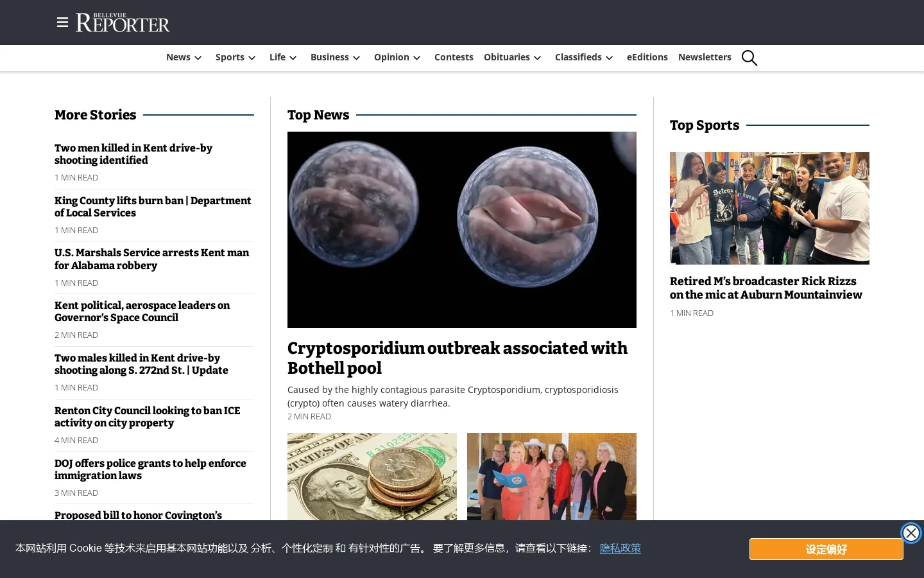Expand the Business dropdown chevron
This screenshot has width=924, height=578.
[357, 58]
